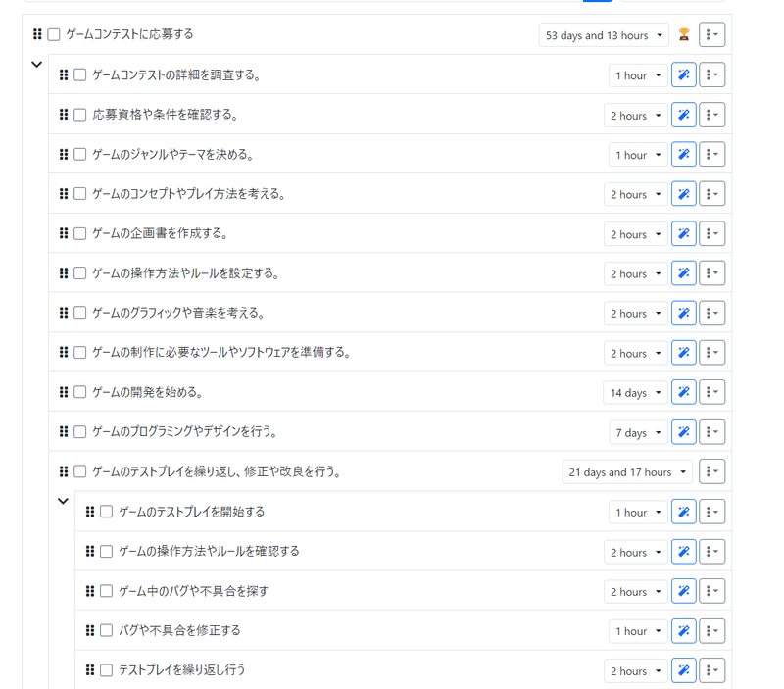Image resolution: width=784 pixels, height=689 pixels.
Task: Click the trophy icon on the top task row
Action: [683, 34]
